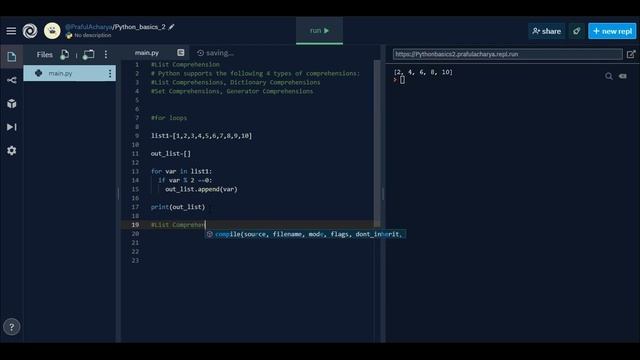Open Files panel three-dot menu

(x=106, y=55)
